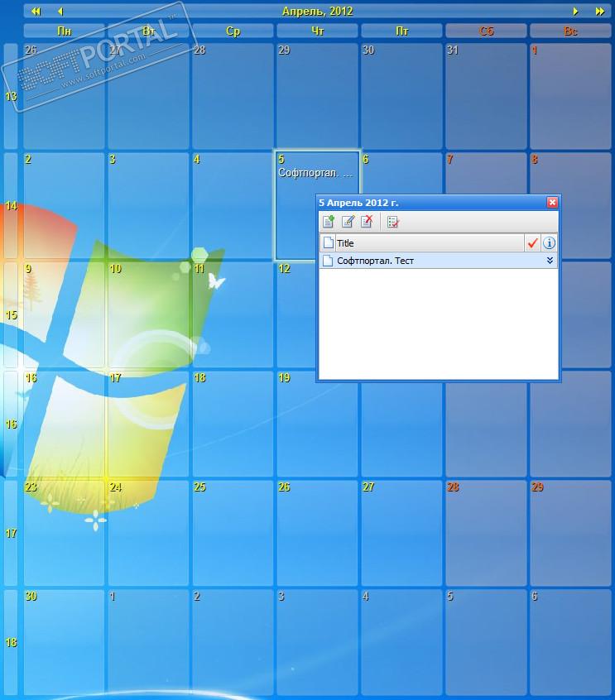Open the Софтпортал. ... entry on April 5
This screenshot has height=700, width=615.
point(315,173)
